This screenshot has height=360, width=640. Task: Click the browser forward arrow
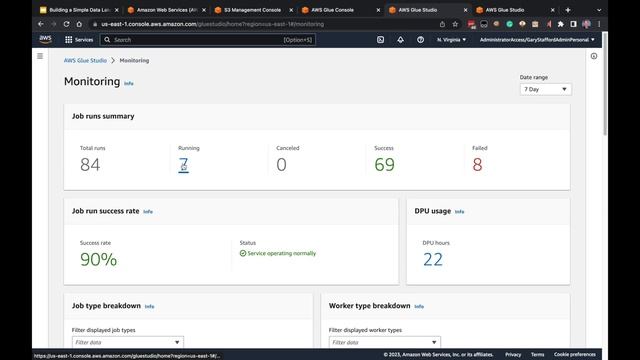tap(53, 24)
